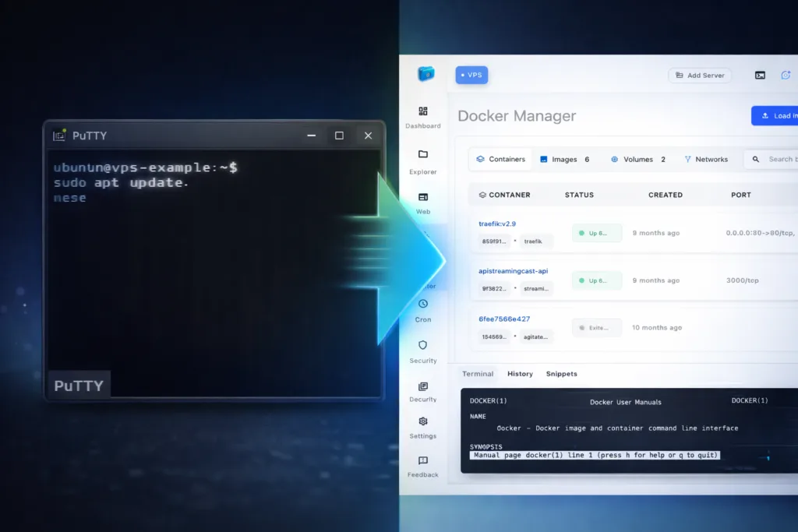Screen dimensions: 798x532
Task: Click the blue Load button
Action: (775, 116)
